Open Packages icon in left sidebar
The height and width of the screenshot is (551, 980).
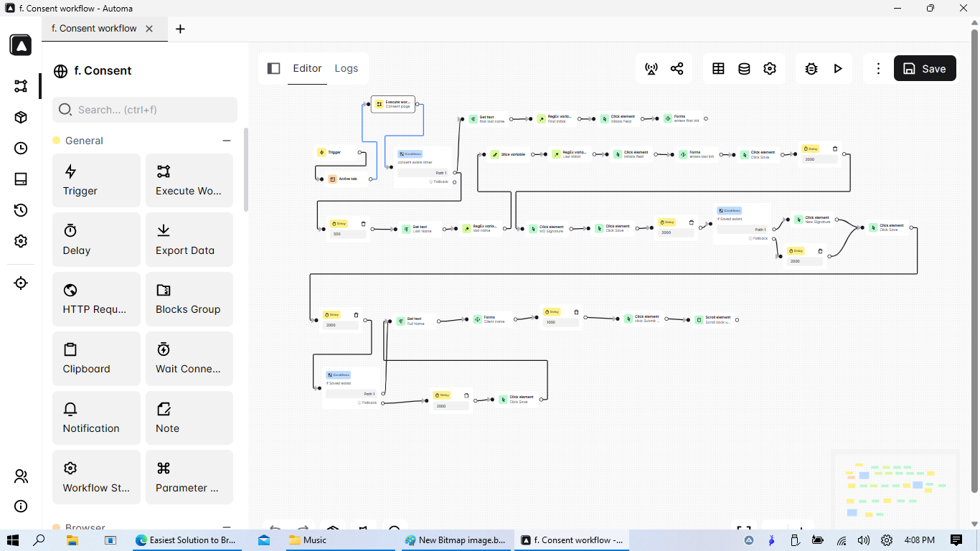pyautogui.click(x=21, y=117)
